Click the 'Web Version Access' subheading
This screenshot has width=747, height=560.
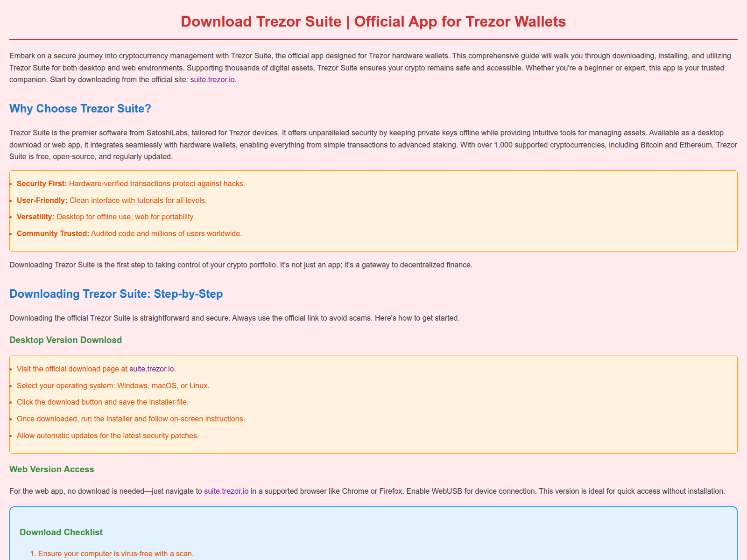point(52,469)
